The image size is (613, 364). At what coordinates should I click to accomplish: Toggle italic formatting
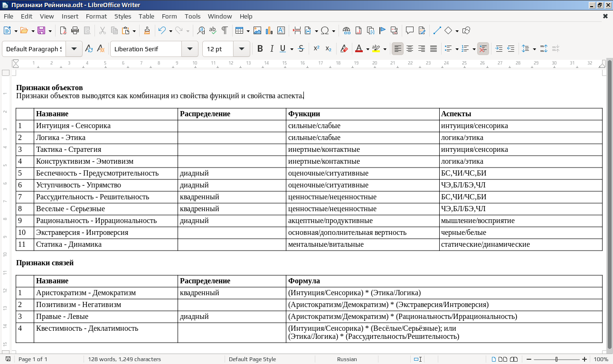coord(272,49)
